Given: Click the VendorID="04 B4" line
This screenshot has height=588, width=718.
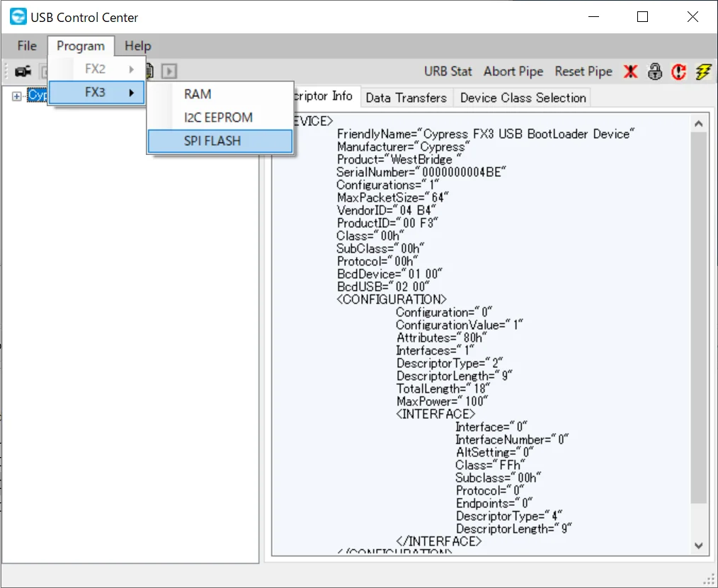Looking at the screenshot, I should pos(387,210).
